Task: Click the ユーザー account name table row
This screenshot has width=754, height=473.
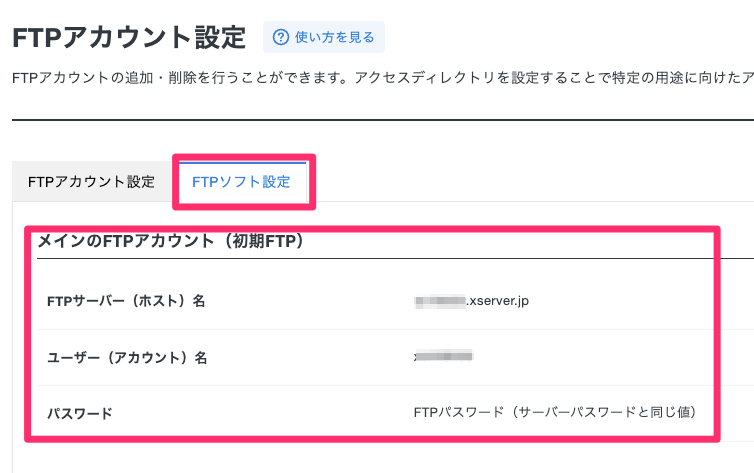Action: coord(395,358)
